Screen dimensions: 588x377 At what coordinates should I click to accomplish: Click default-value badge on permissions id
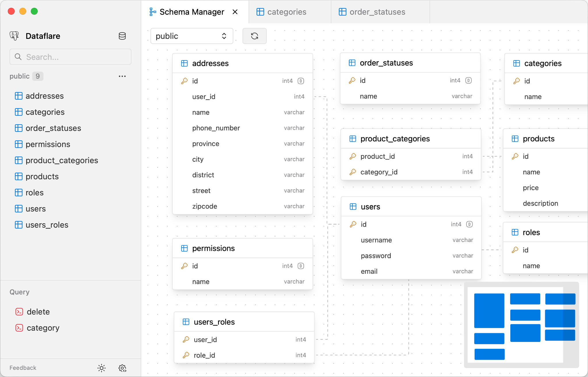click(301, 266)
